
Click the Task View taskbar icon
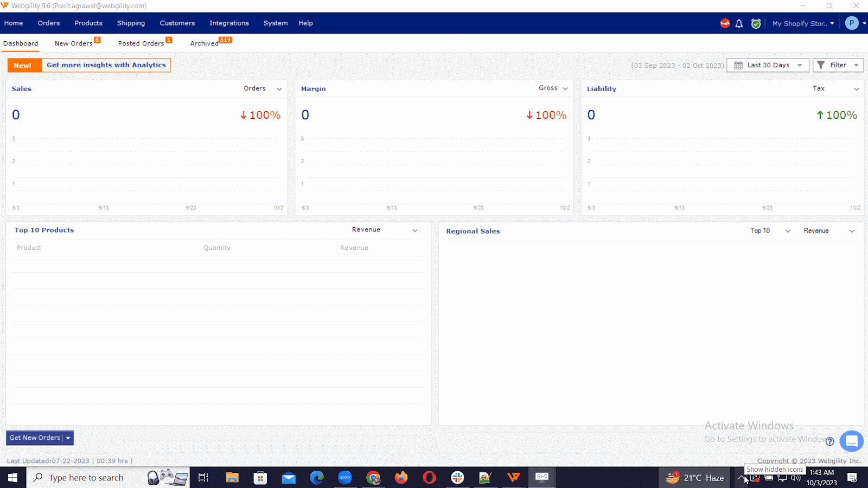[x=203, y=477]
